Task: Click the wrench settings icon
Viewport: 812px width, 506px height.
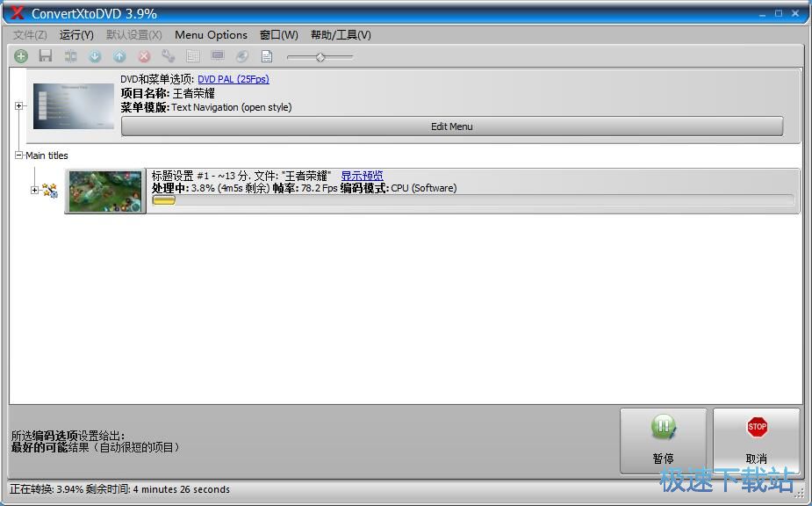Action: [169, 56]
